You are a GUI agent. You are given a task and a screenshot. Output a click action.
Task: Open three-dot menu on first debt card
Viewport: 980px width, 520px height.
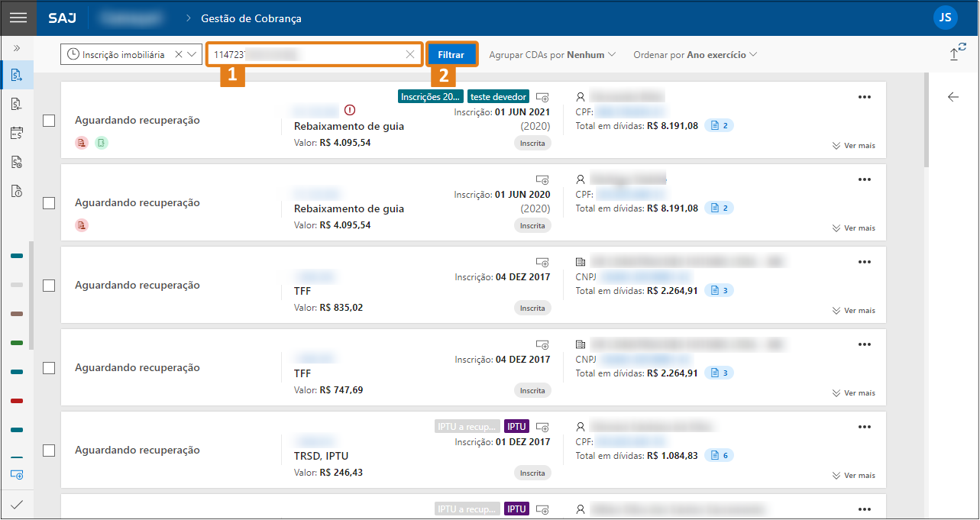click(864, 97)
